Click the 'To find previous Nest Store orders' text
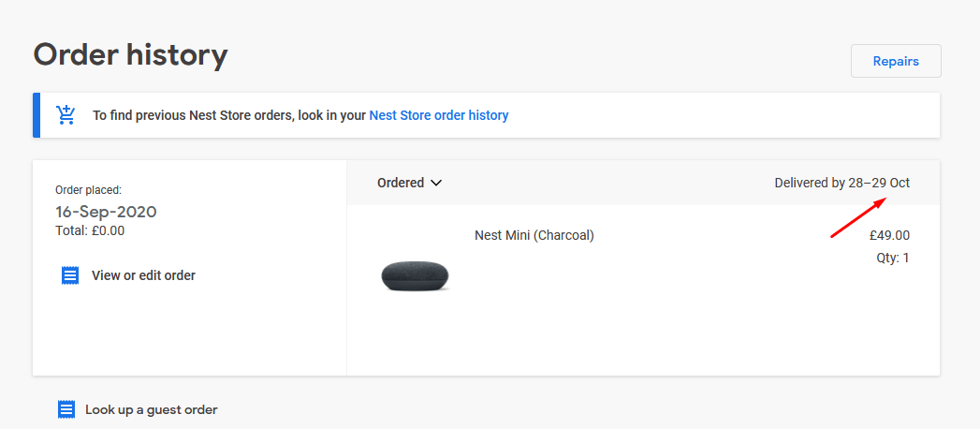The width and height of the screenshot is (980, 429). pos(229,116)
